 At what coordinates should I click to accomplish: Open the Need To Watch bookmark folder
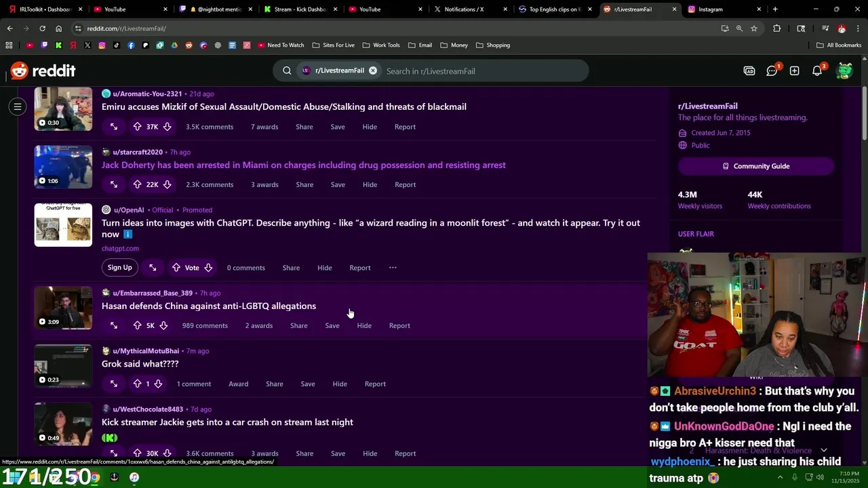[281, 45]
